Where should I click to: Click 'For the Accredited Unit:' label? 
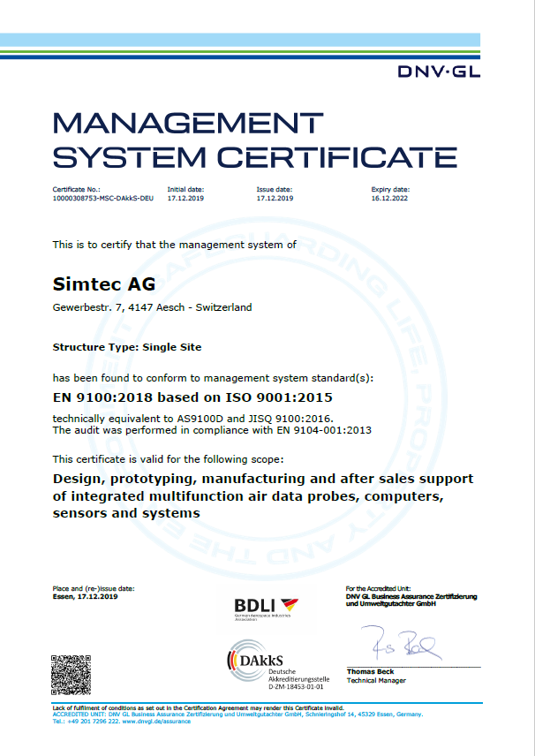(379, 588)
